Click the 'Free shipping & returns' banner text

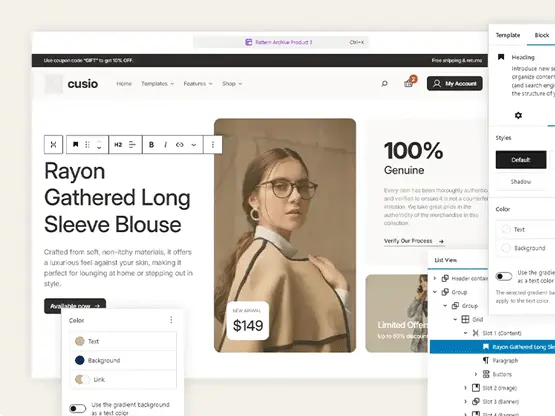tap(457, 61)
